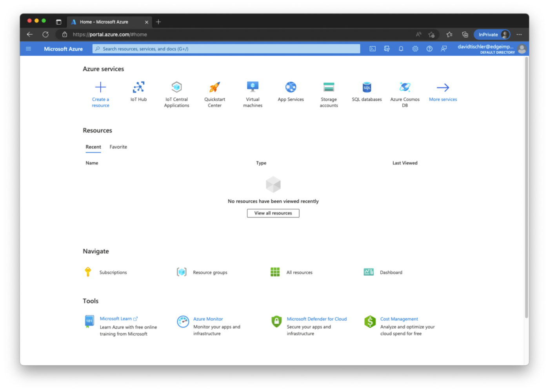The height and width of the screenshot is (392, 549).
Task: Open the SQL databases icon
Action: click(367, 87)
